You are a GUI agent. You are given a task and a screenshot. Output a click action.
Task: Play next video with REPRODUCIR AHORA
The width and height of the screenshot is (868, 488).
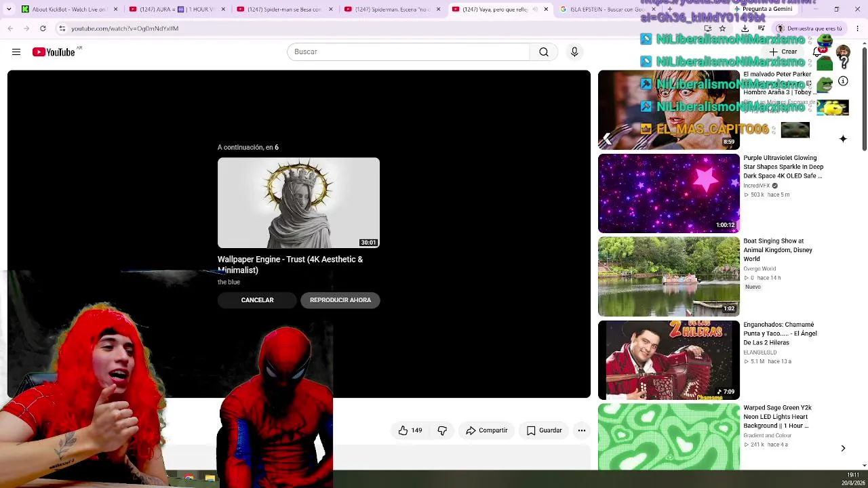coord(340,300)
